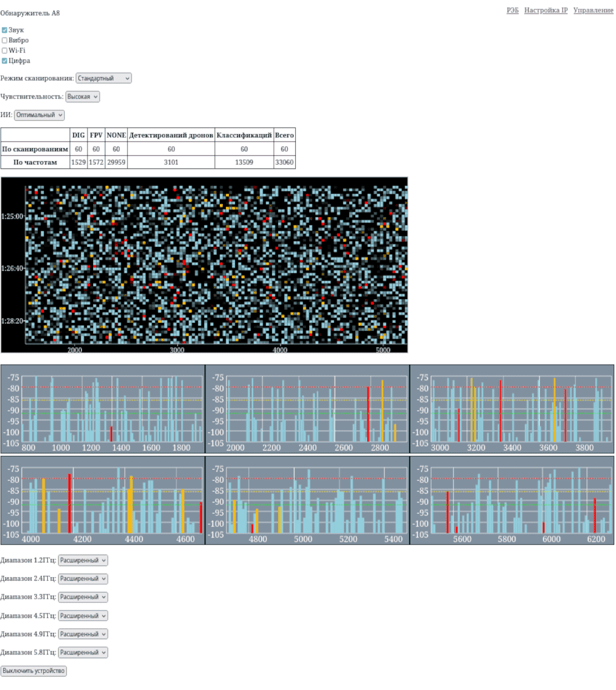Enable the Вибро checkbox
The height and width of the screenshot is (690, 616).
[x=4, y=40]
